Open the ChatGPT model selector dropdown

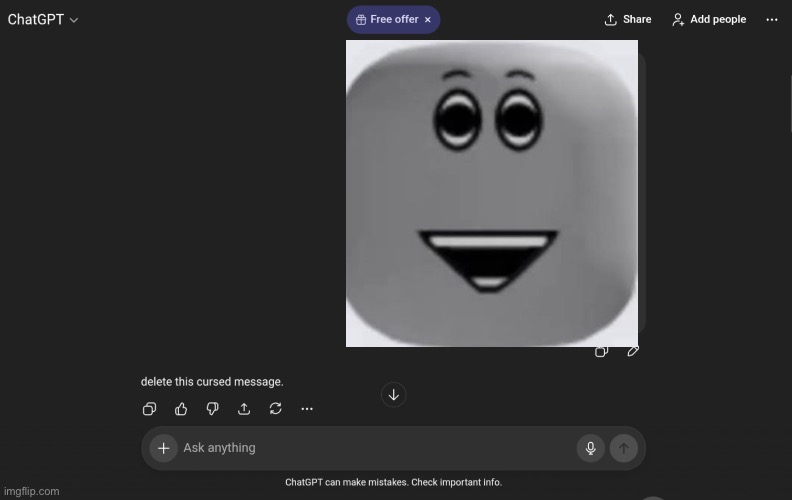click(43, 20)
